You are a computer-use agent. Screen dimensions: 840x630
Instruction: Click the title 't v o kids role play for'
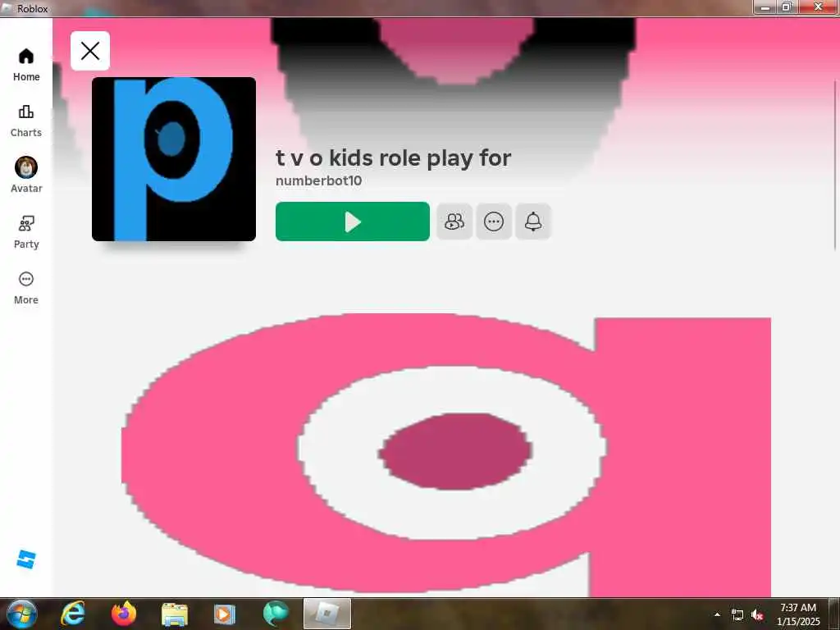tap(393, 158)
